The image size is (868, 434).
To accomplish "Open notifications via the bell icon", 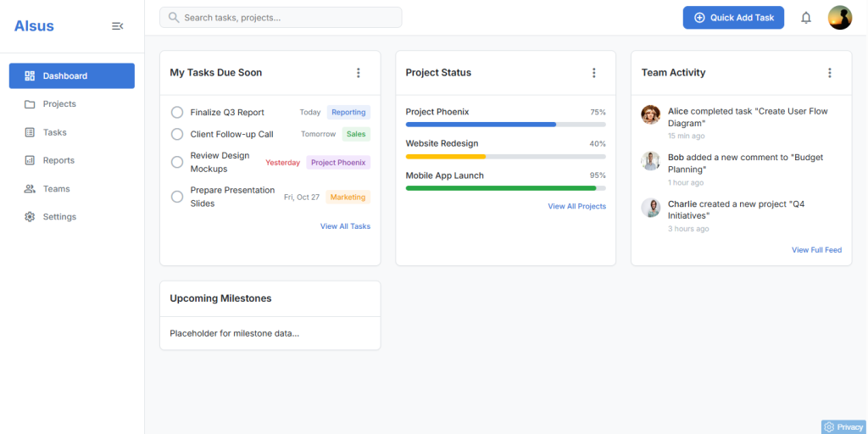I will [x=806, y=18].
